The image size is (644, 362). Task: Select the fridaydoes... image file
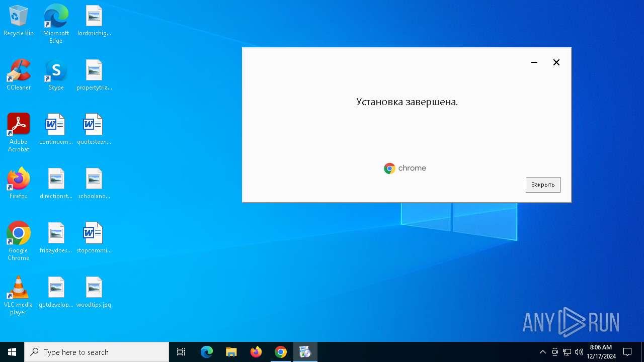pyautogui.click(x=56, y=238)
